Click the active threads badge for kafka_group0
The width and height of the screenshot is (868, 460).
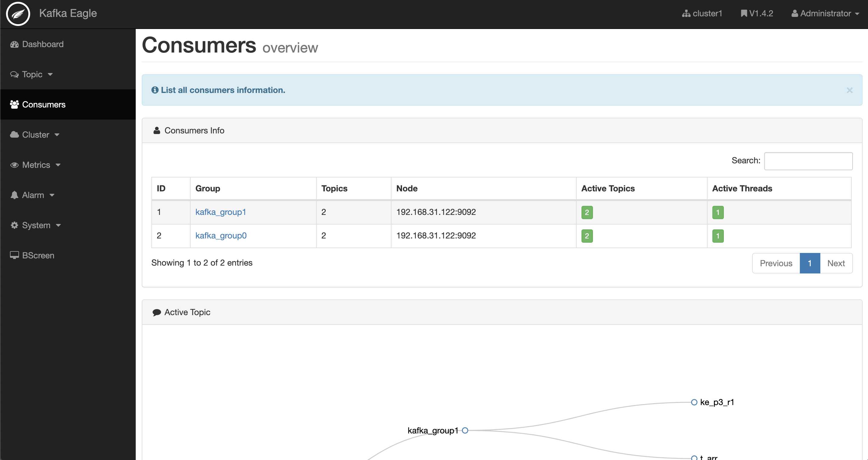[718, 235]
